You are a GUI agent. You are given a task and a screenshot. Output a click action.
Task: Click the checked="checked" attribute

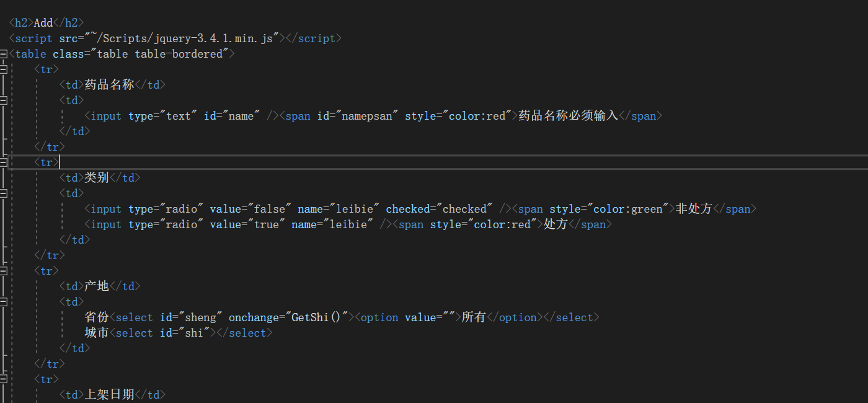pyautogui.click(x=440, y=209)
